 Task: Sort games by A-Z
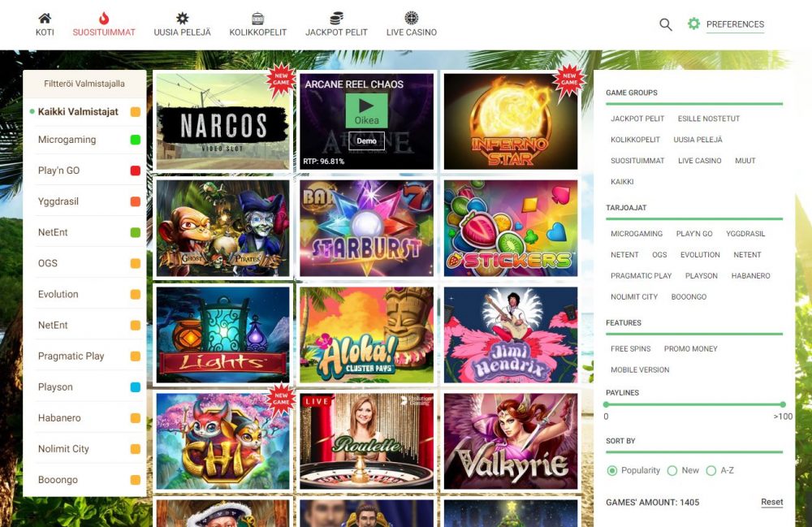711,471
